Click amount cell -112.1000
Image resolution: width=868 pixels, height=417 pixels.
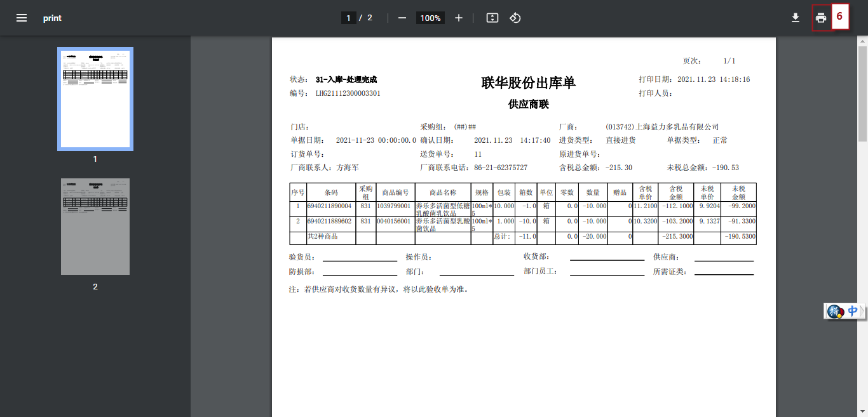click(x=676, y=209)
